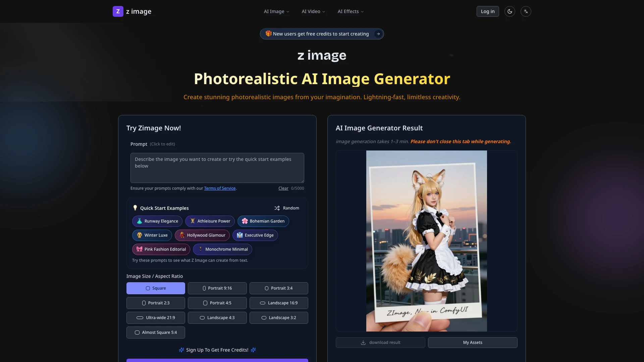
Task: Expand the AI Video dropdown menu
Action: pos(313,11)
